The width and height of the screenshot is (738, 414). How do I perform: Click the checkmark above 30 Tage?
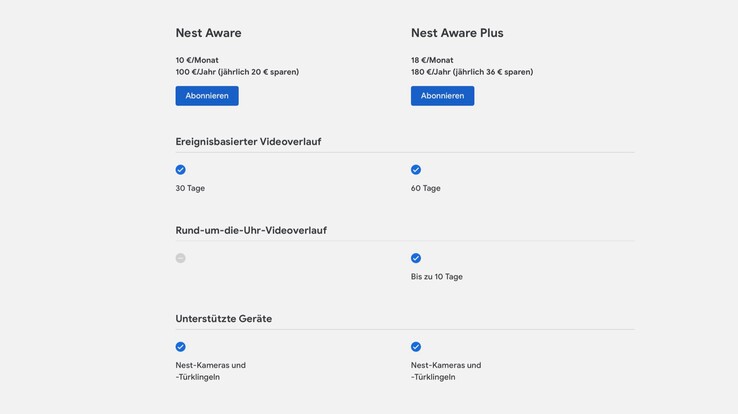[181, 170]
